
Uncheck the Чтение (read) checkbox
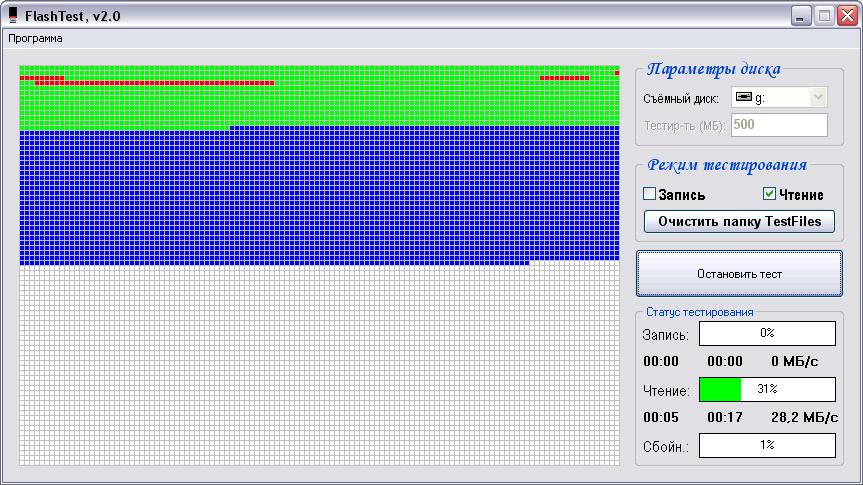[769, 194]
